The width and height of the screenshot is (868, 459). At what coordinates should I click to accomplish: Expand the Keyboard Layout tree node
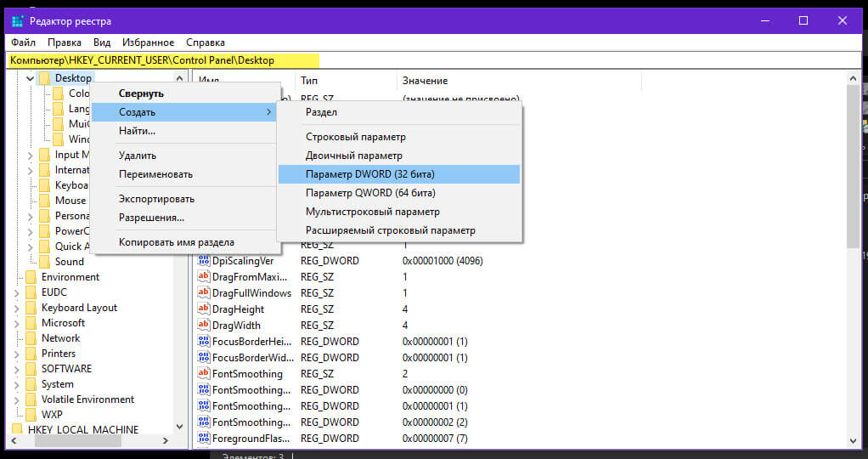point(17,309)
